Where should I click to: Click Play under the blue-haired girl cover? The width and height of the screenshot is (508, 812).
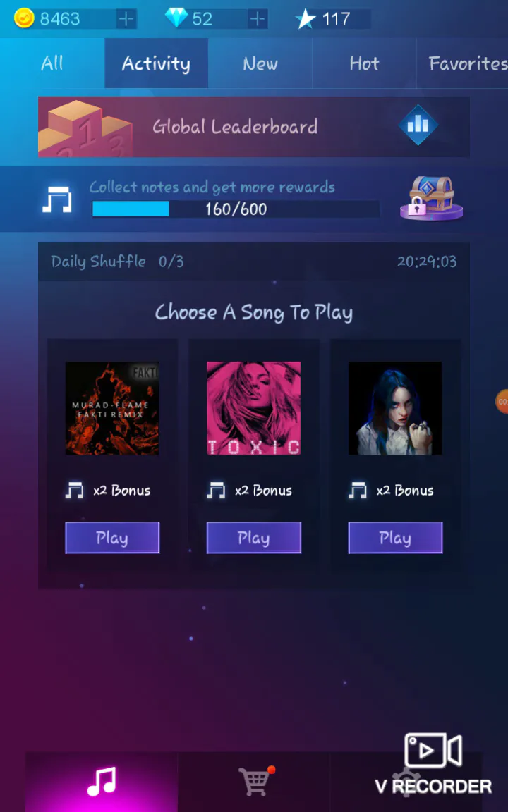395,538
